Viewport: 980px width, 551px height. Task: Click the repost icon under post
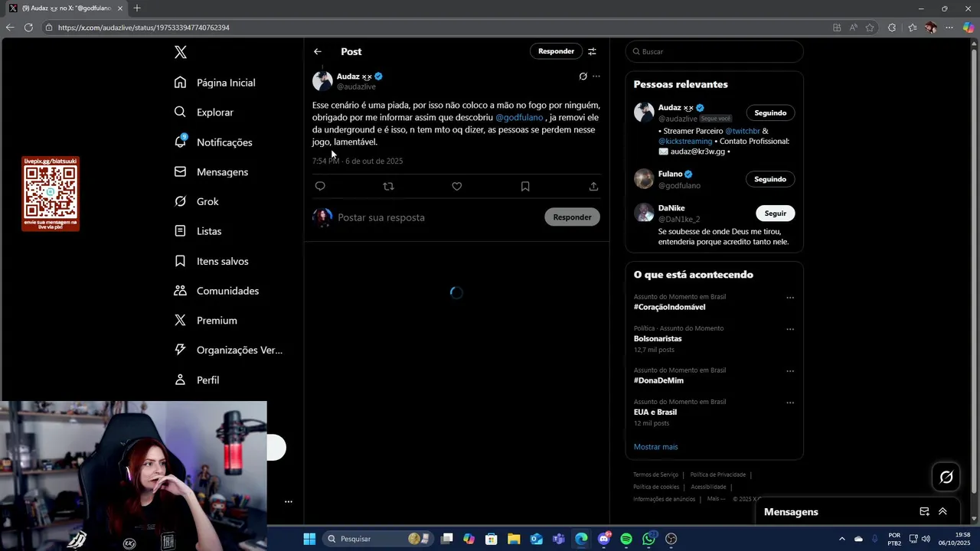(x=388, y=186)
